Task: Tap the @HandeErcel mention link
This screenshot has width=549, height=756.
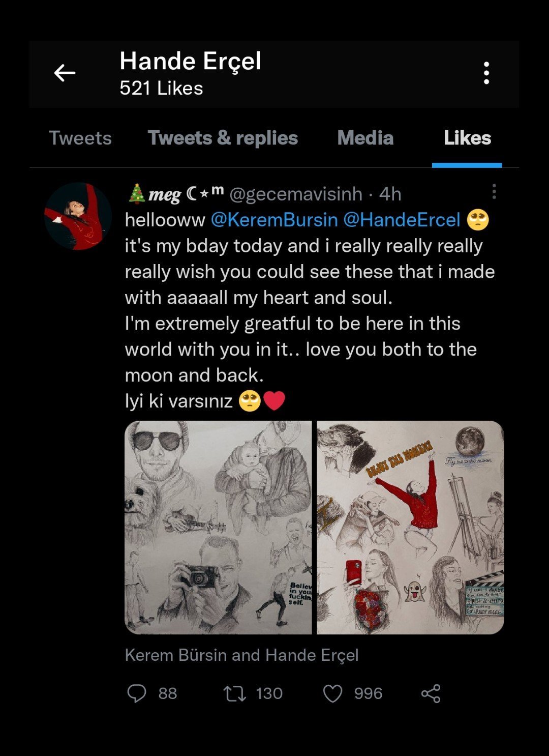Action: (x=402, y=220)
